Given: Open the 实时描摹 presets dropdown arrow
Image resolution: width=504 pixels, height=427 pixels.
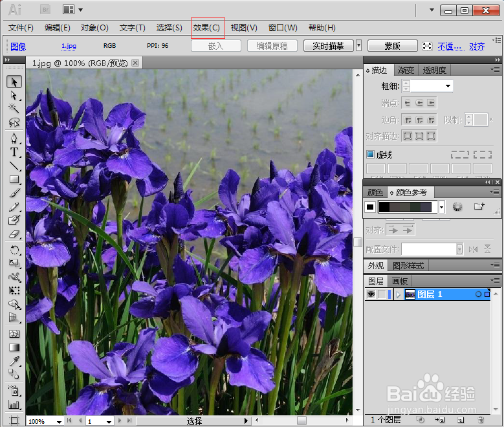Looking at the screenshot, I should click(358, 46).
